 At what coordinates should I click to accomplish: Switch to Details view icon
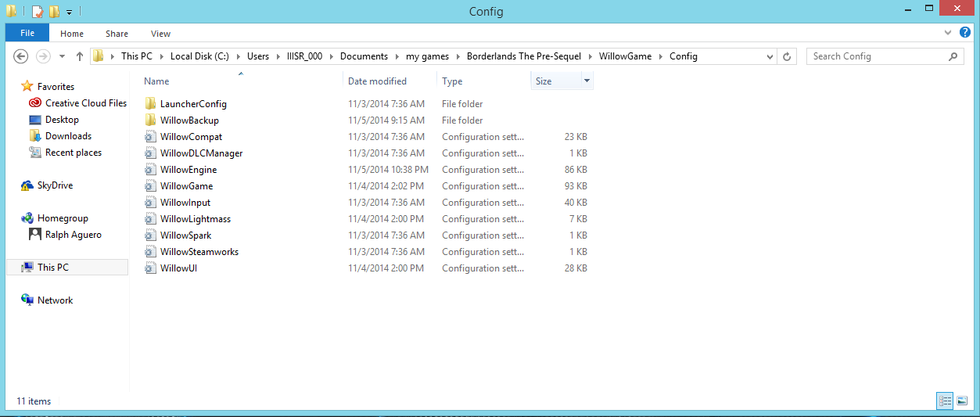click(946, 401)
